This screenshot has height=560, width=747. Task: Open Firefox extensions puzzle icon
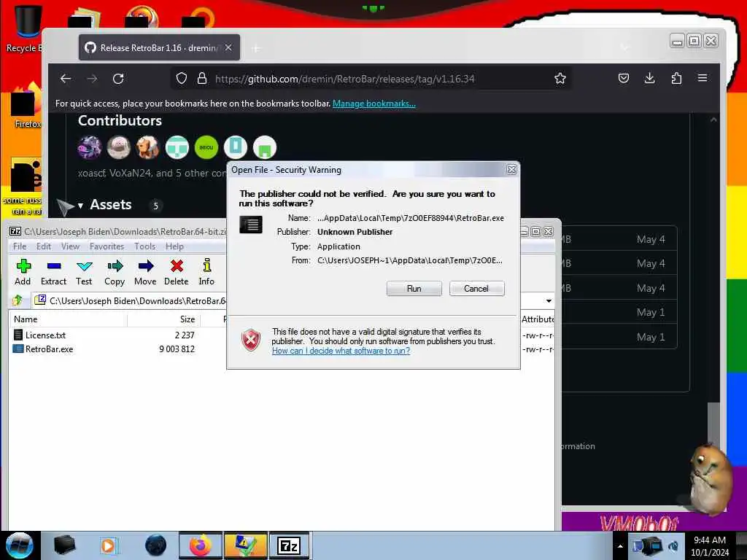point(676,79)
